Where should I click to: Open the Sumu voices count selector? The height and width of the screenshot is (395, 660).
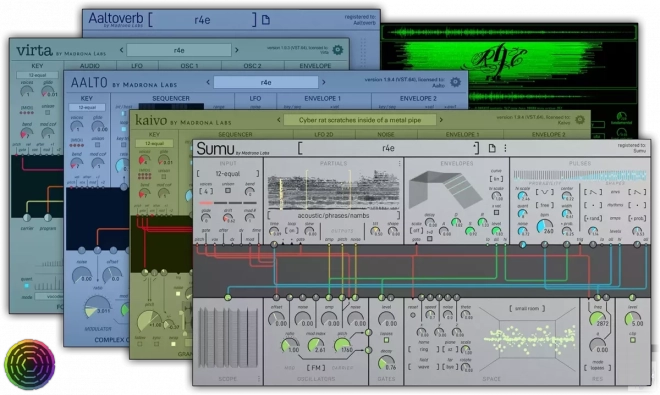(x=206, y=191)
